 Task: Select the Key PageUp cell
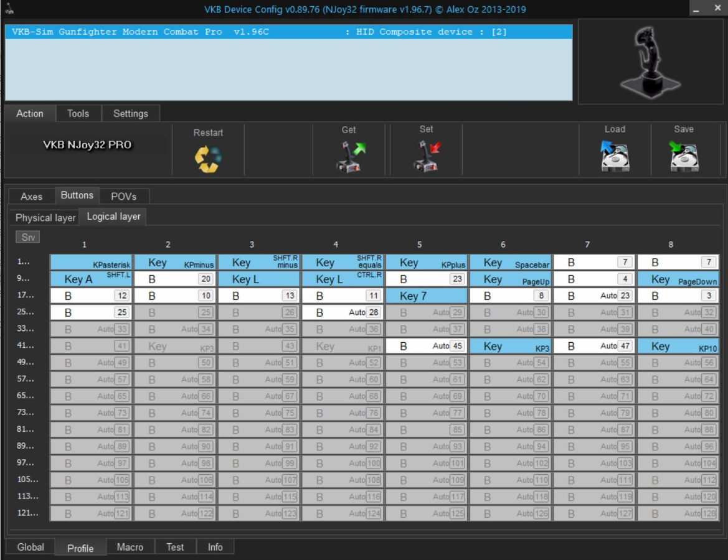[x=510, y=279]
